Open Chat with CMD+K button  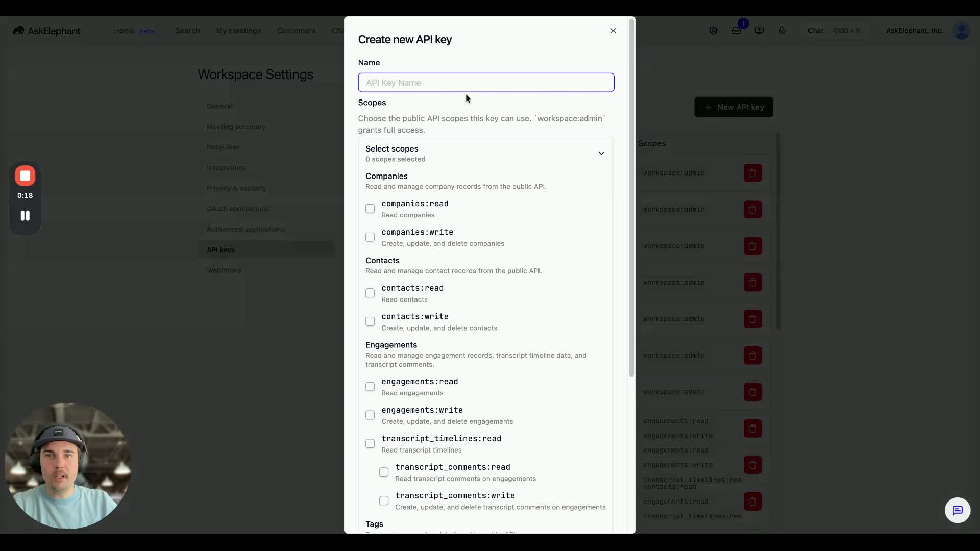pos(834,31)
